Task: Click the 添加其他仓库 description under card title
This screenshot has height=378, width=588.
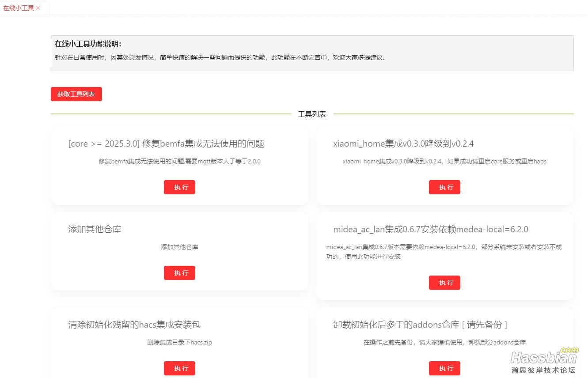Action: click(179, 247)
